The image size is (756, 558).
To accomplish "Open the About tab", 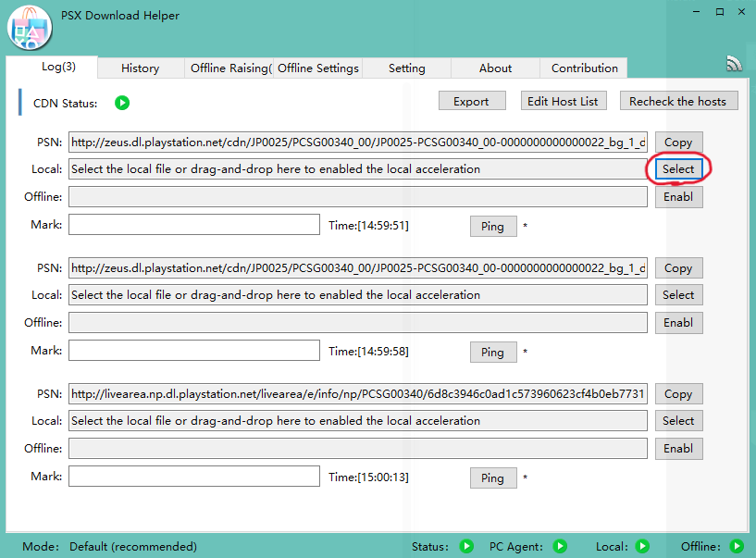I will [495, 68].
